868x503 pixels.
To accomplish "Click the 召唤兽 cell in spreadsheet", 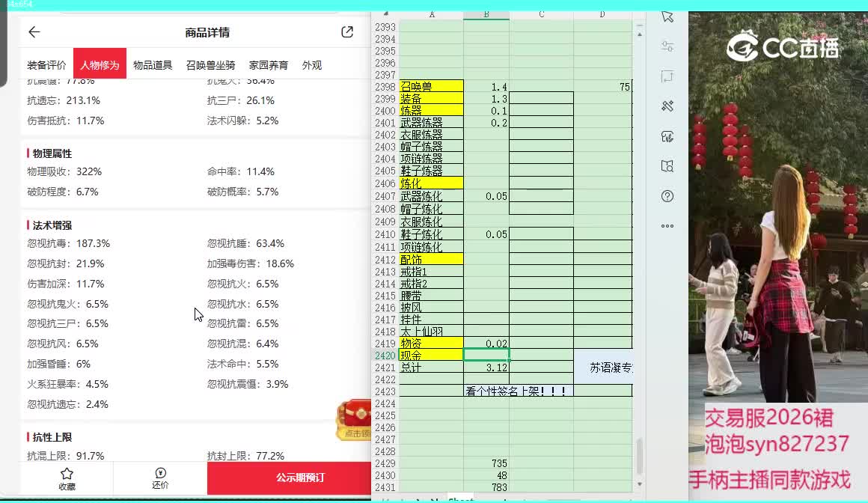I will pos(431,86).
